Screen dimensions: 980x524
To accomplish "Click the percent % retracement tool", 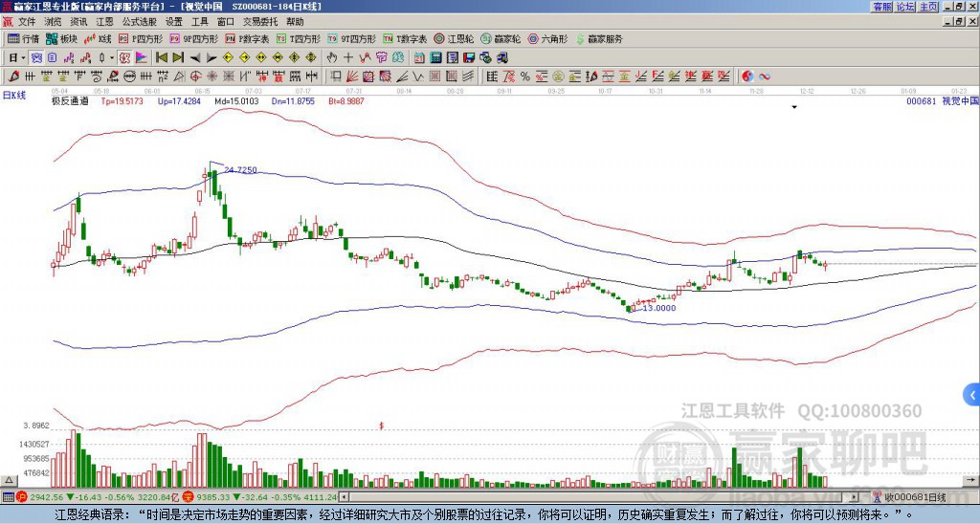I will pyautogui.click(x=525, y=76).
